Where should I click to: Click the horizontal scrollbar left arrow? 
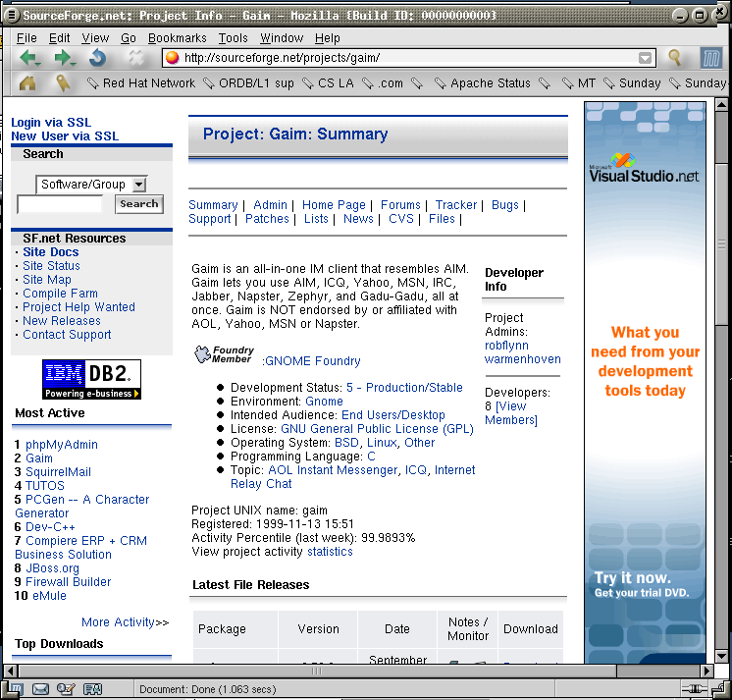(11, 672)
